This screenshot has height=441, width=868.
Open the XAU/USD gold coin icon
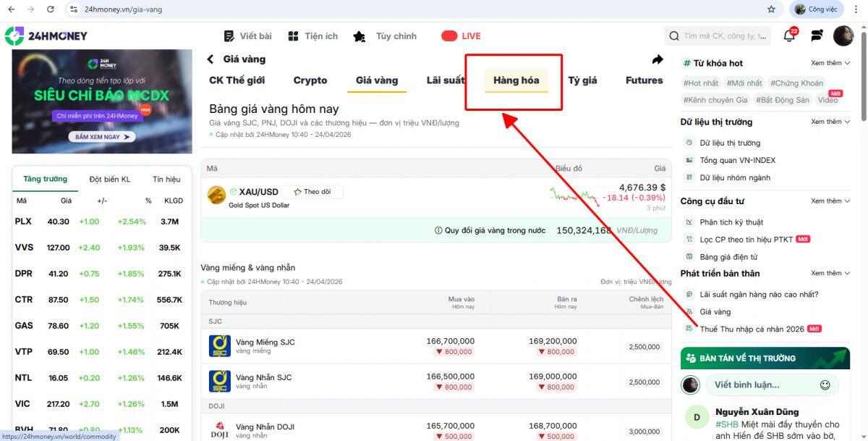[x=216, y=195]
